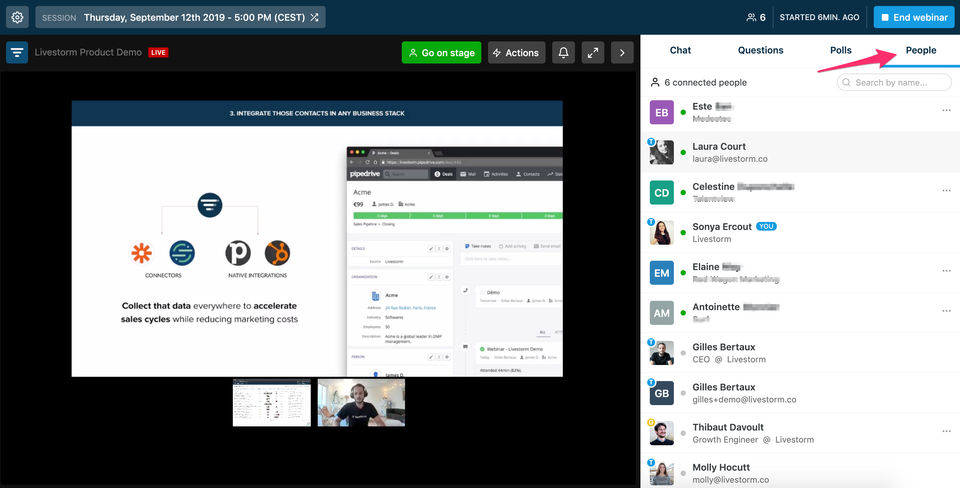Open the more options for Elaine
Image resolution: width=960 pixels, height=488 pixels.
(x=947, y=271)
